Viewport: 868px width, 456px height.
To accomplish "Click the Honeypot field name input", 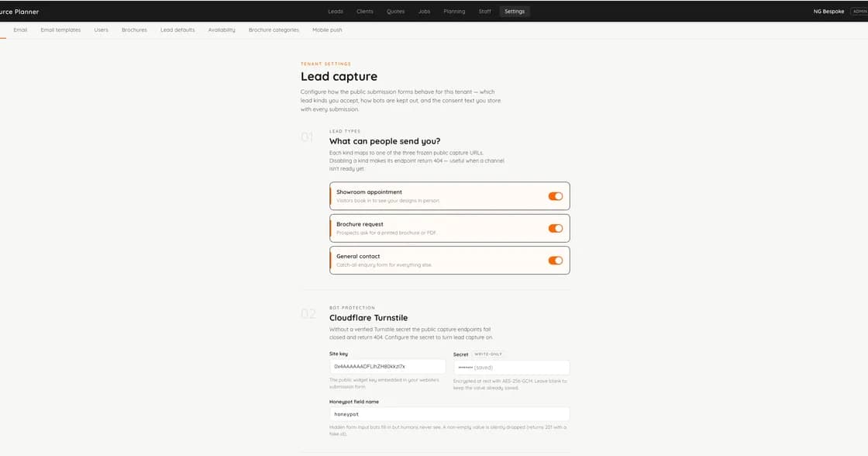I will pyautogui.click(x=449, y=414).
